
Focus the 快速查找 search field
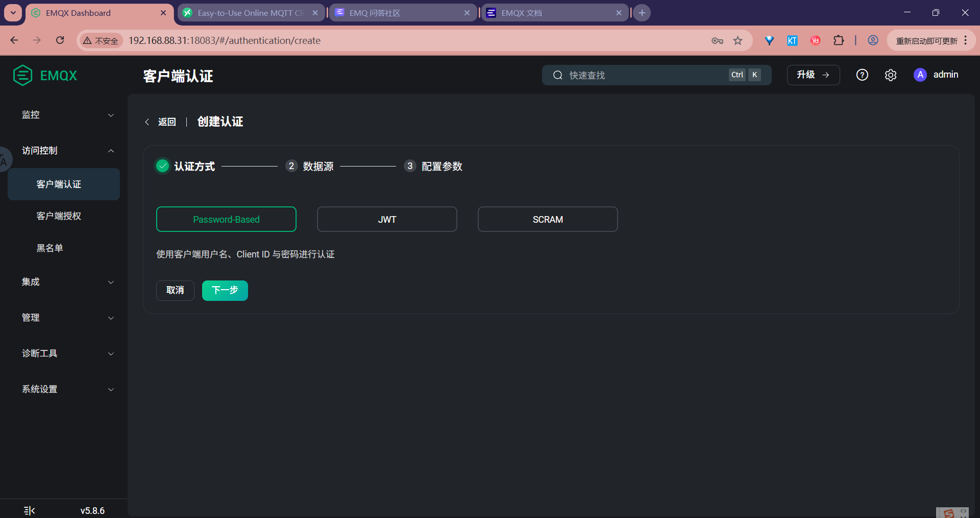click(656, 75)
